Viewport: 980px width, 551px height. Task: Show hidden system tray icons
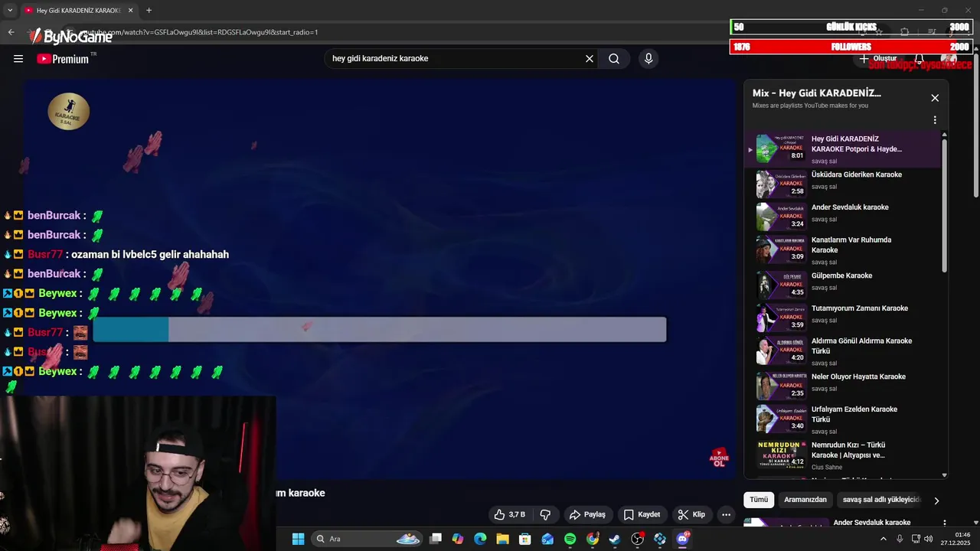pyautogui.click(x=883, y=539)
